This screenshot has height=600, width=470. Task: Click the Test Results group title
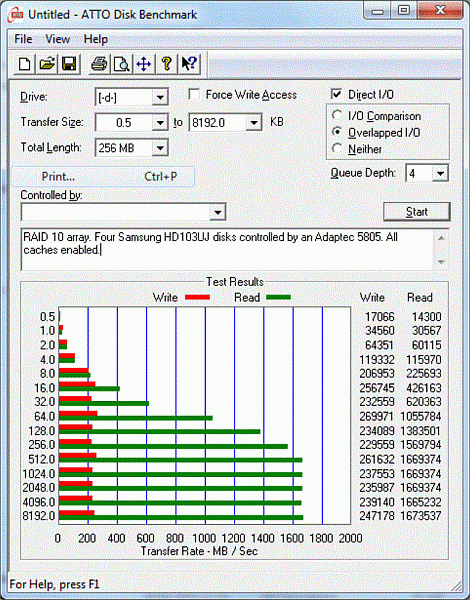click(235, 282)
